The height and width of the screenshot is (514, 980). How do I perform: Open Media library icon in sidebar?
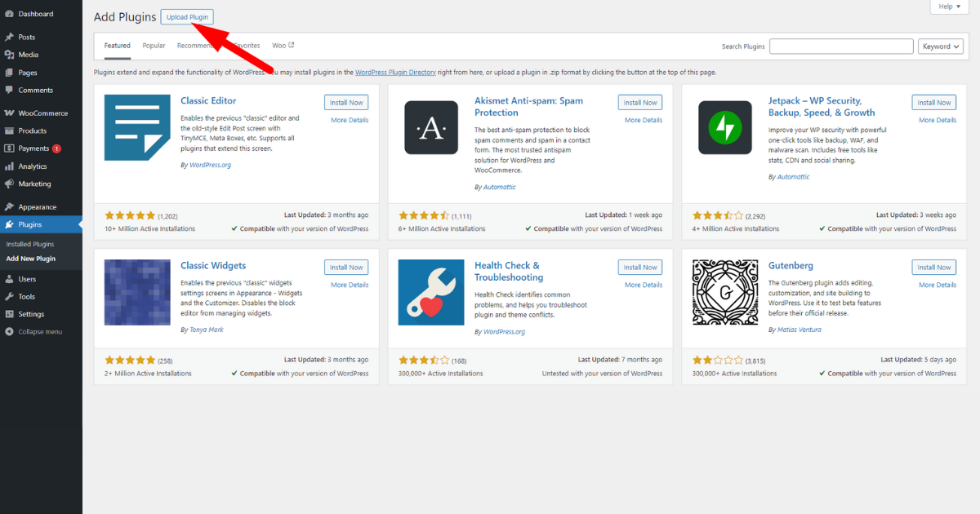click(x=9, y=55)
